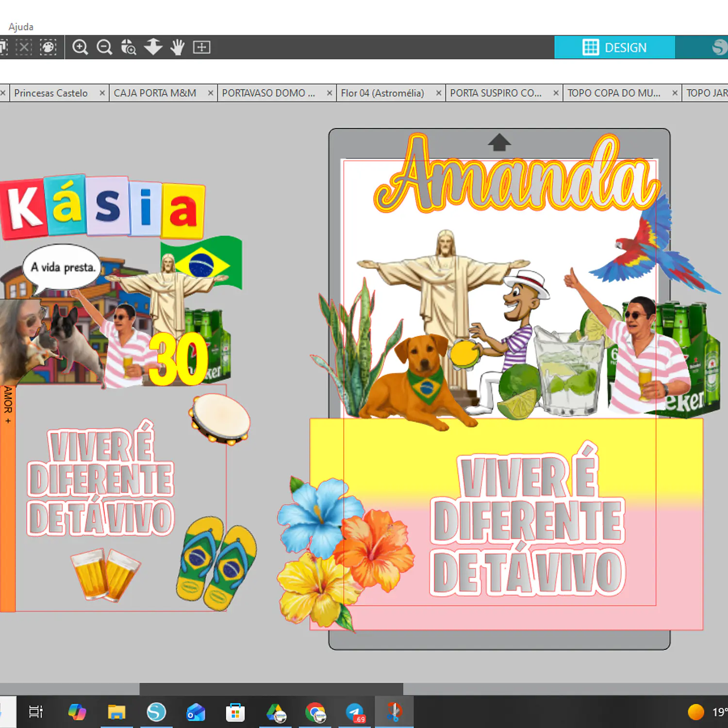Open the DESIGN tab

[614, 47]
